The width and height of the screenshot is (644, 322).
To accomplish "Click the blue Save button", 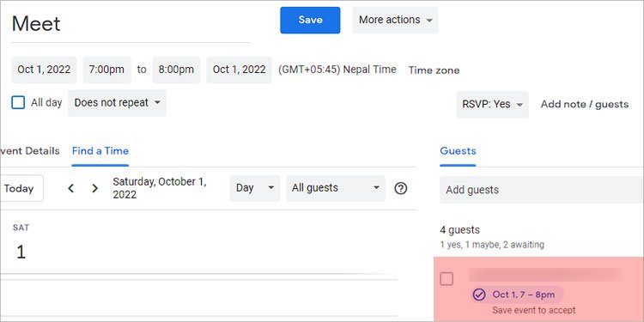I will tap(310, 20).
